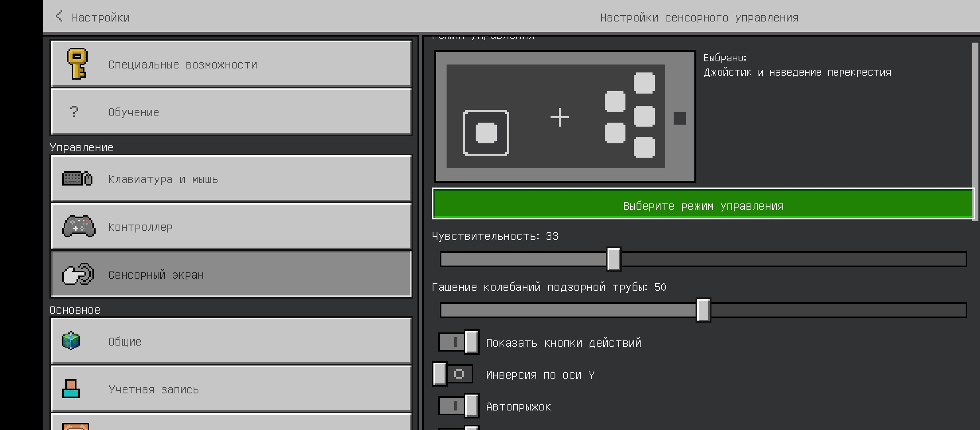The image size is (980, 430).
Task: Open Специальные возможности settings
Action: [231, 64]
